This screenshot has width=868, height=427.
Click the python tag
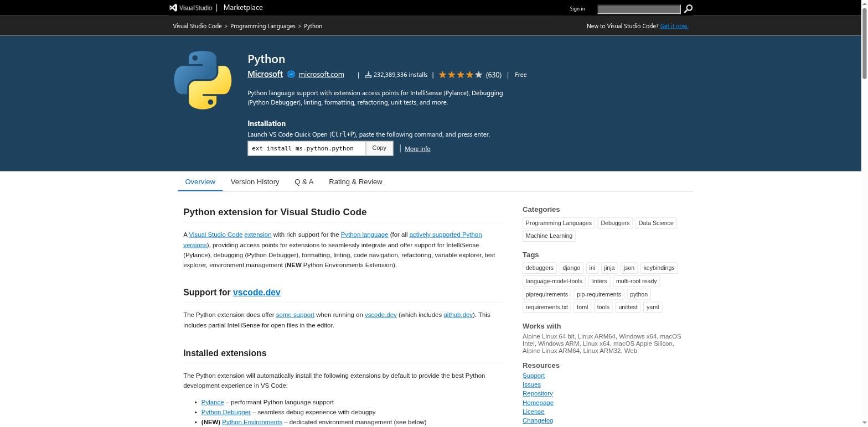(638, 294)
